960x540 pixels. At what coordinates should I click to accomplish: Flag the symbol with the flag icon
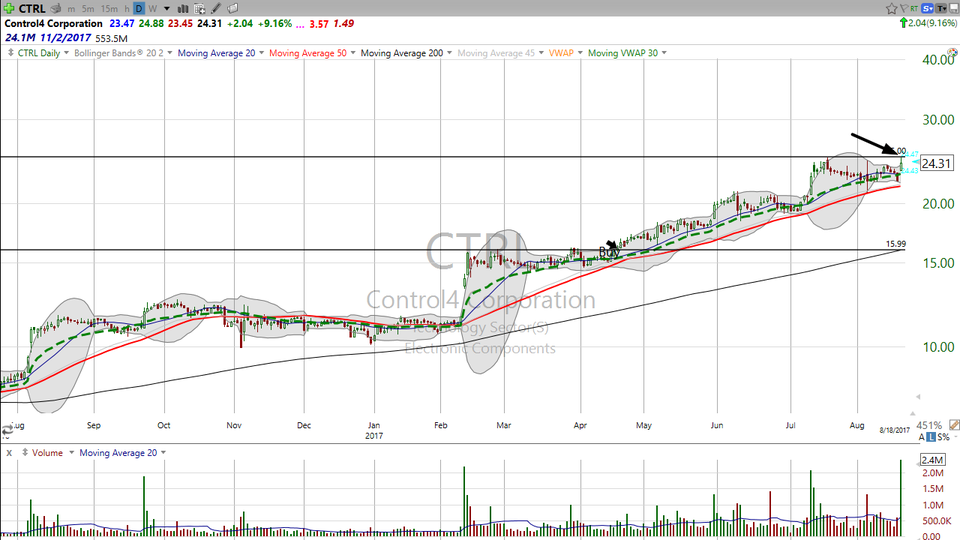point(904,9)
